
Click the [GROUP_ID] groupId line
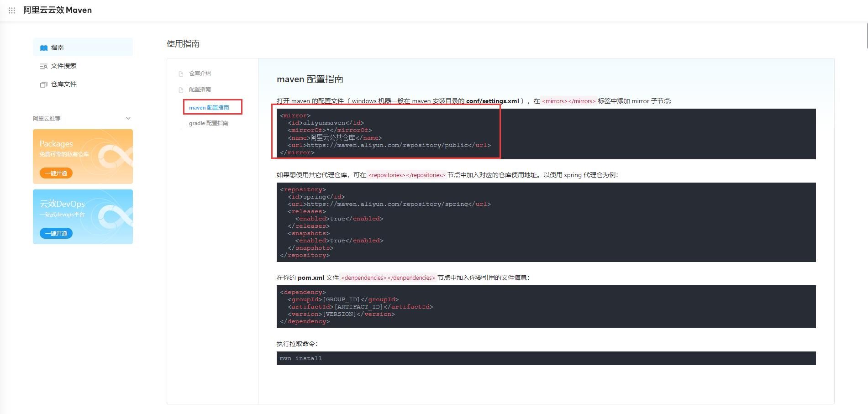tap(343, 299)
